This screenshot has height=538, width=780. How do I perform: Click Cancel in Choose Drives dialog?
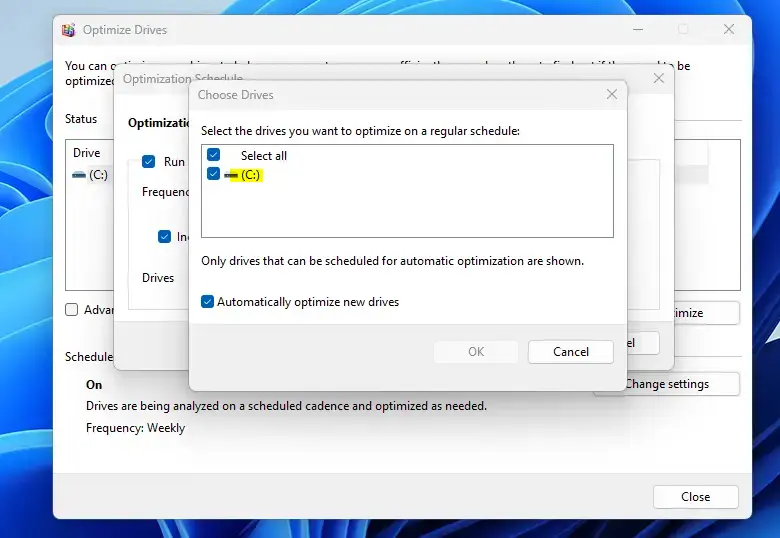coord(571,352)
